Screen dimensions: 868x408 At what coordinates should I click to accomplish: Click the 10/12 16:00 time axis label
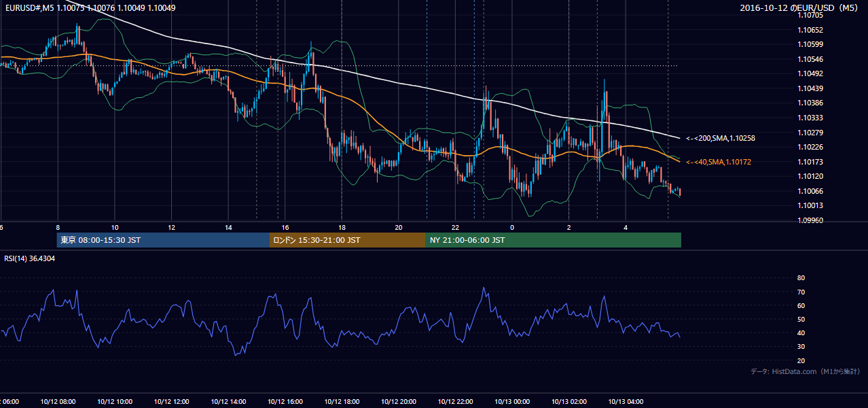(285, 402)
